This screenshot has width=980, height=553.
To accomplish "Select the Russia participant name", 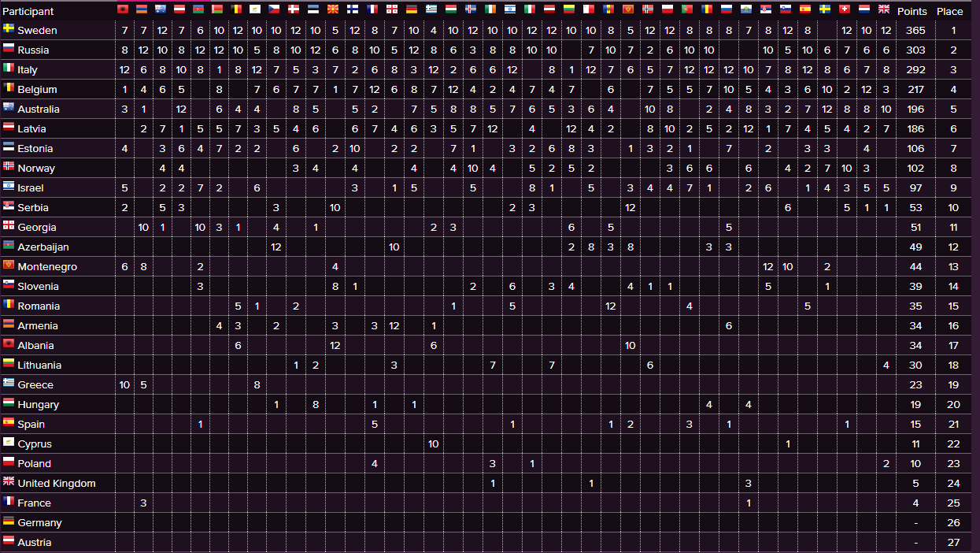I will coord(33,50).
